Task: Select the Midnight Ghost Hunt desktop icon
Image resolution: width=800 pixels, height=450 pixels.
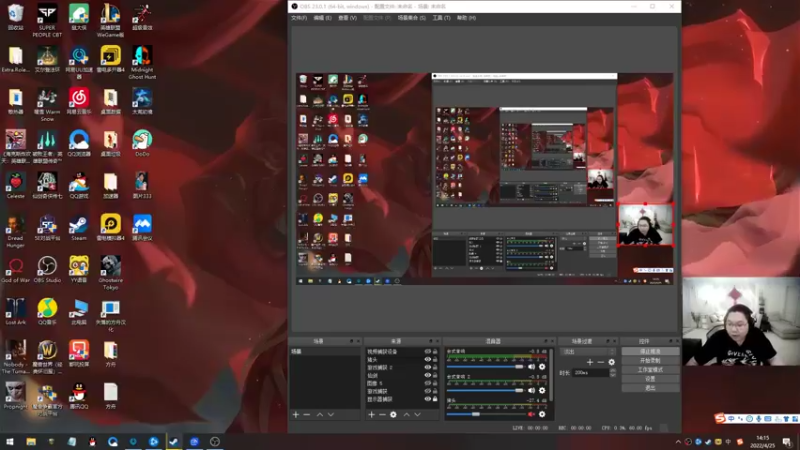Action: tap(142, 62)
